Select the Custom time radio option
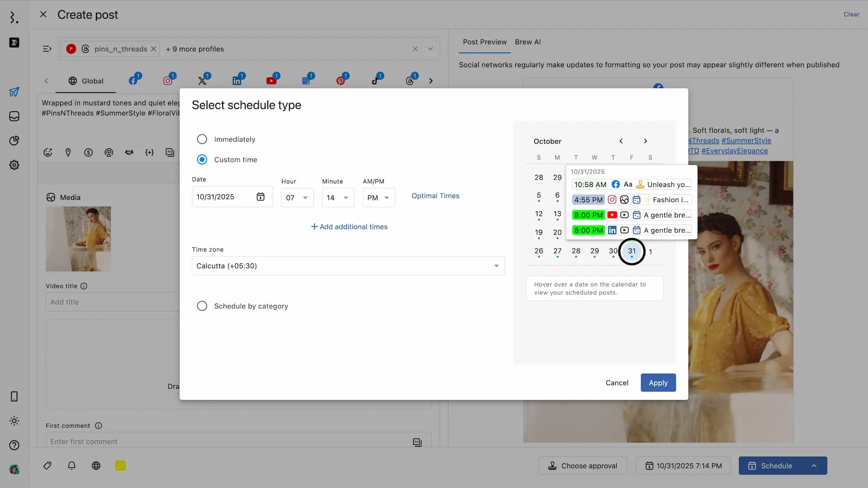 click(x=202, y=160)
